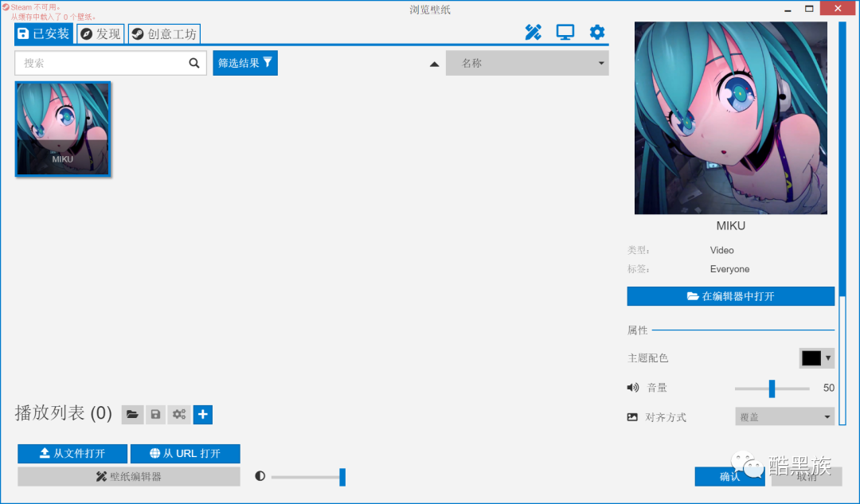Image resolution: width=860 pixels, height=504 pixels.
Task: Open wallpaper editor tools icon in top toolbar
Action: (533, 33)
